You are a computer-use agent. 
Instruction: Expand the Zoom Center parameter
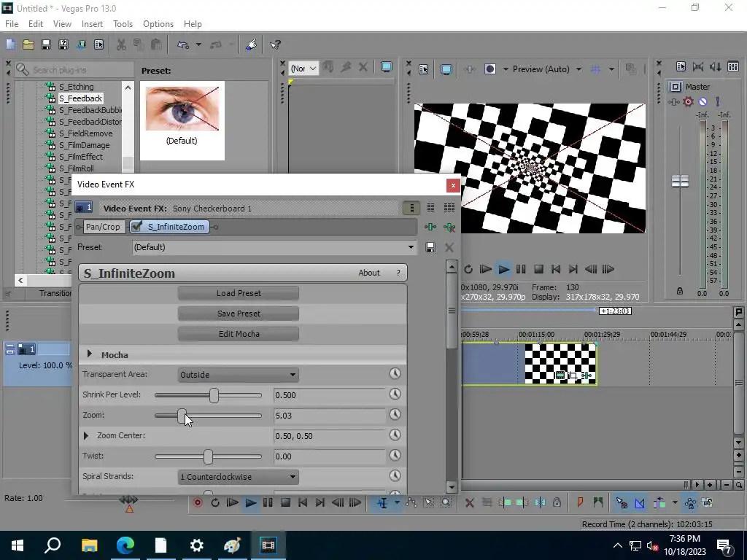(x=86, y=435)
